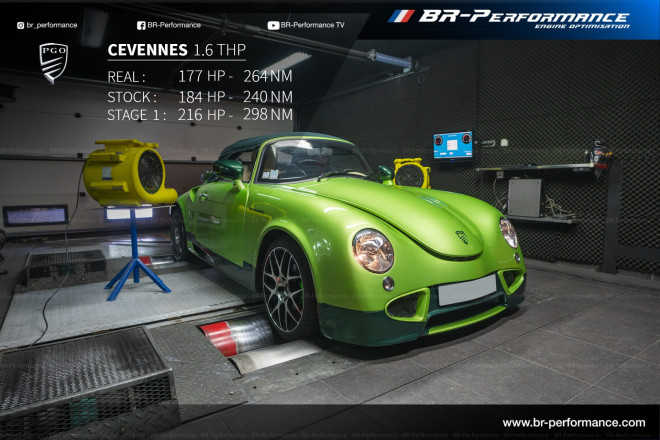Screen dimensions: 660x440
Task: Click the car's round left headlight
Action: pos(373,250)
